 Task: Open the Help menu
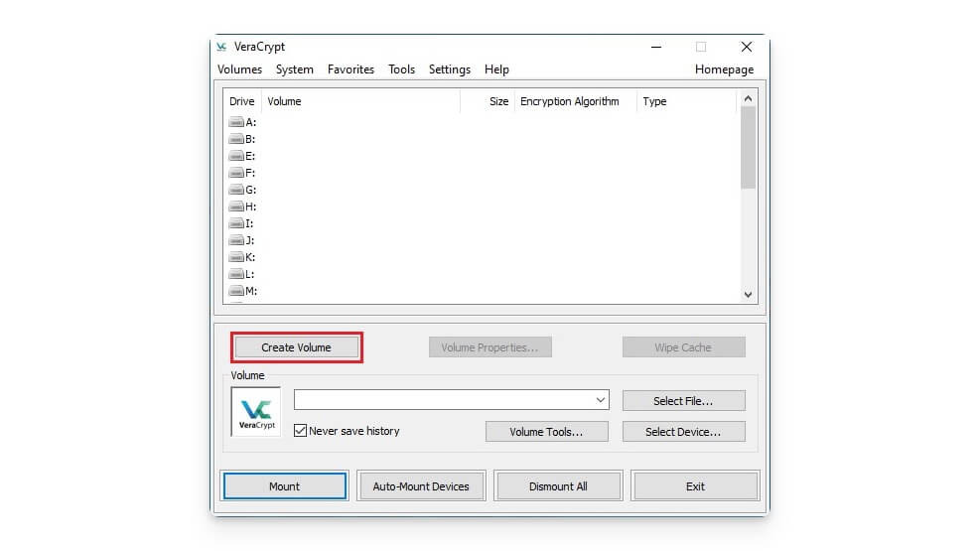496,69
